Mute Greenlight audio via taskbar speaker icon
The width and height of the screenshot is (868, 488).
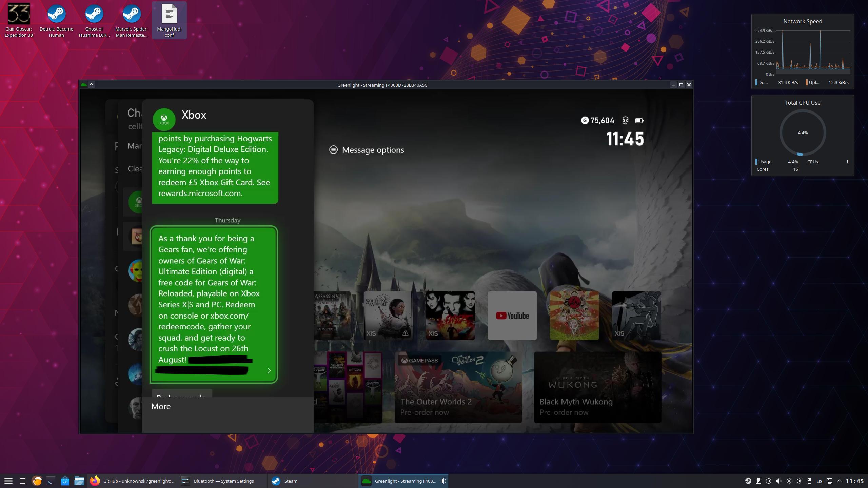click(443, 481)
